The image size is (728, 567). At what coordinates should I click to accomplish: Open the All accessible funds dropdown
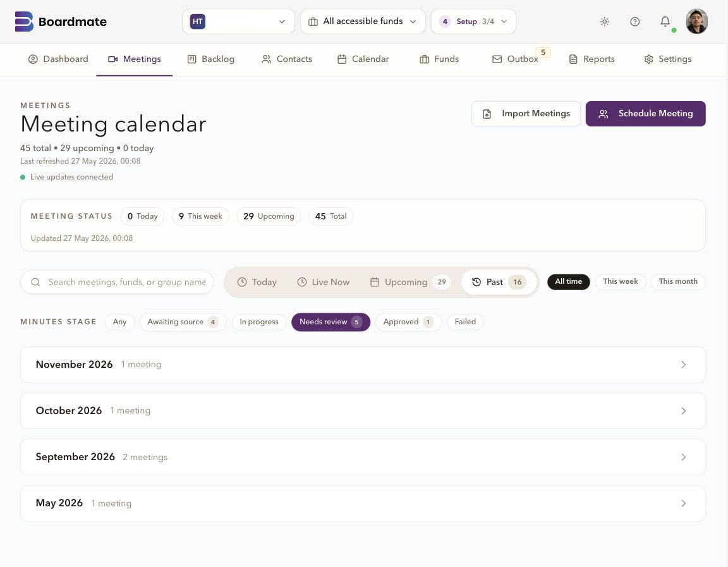tap(363, 21)
